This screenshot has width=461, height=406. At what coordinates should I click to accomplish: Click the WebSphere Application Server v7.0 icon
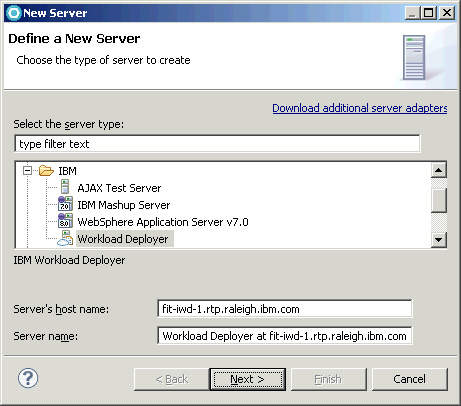coord(65,221)
